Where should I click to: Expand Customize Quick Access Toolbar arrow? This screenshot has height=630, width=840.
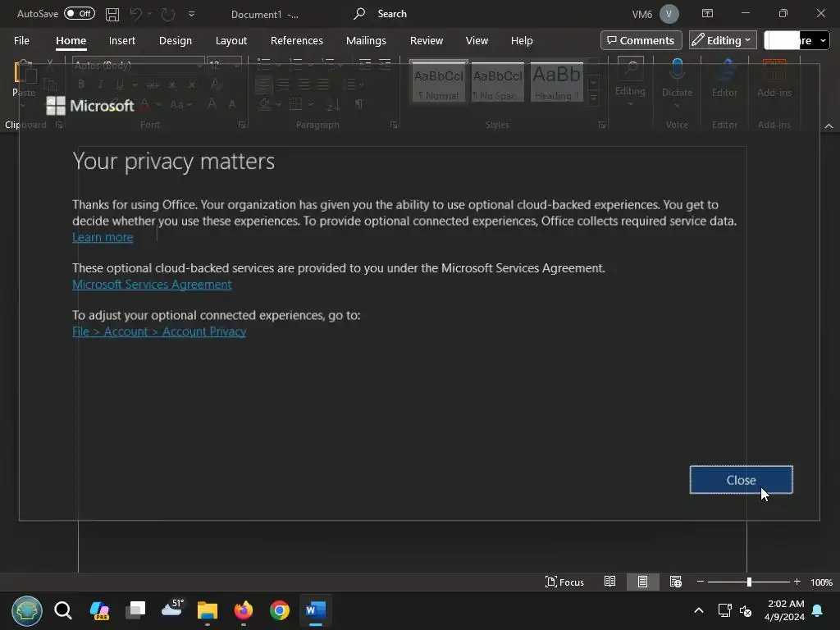tap(191, 14)
